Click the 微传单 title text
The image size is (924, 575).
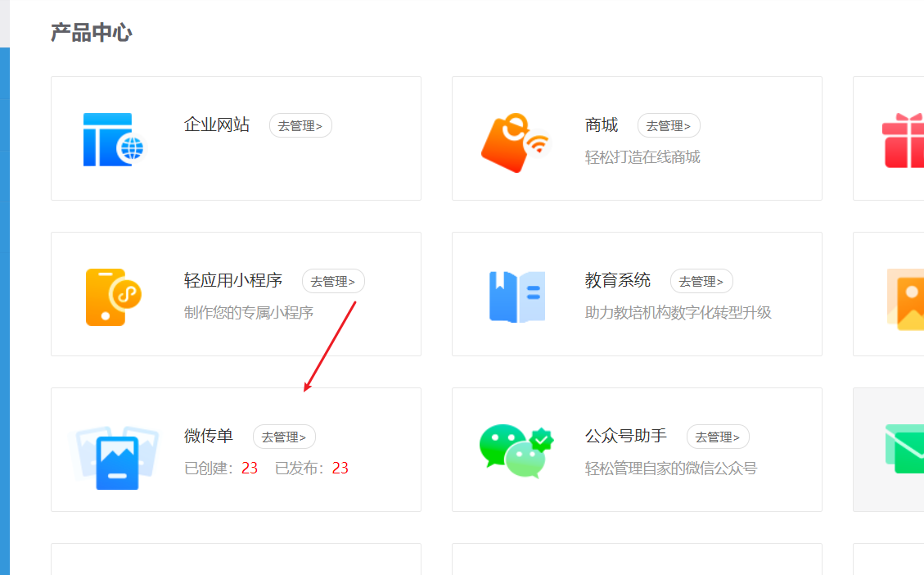(x=209, y=437)
